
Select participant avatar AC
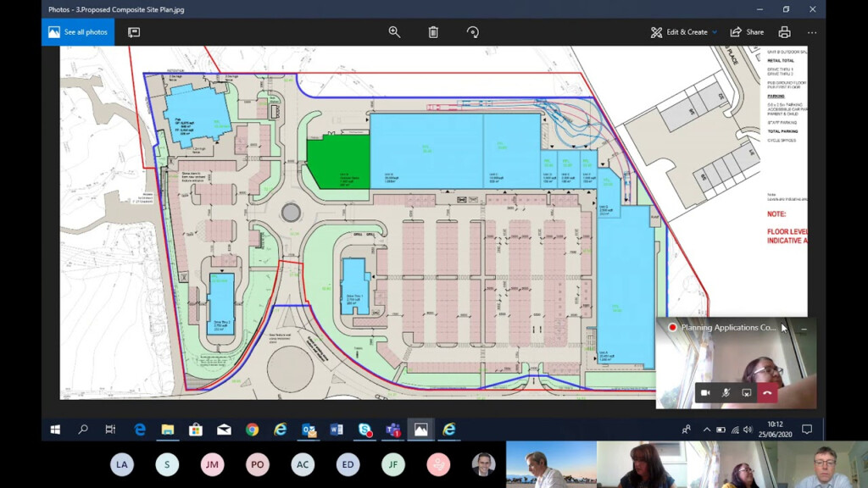[x=303, y=465]
